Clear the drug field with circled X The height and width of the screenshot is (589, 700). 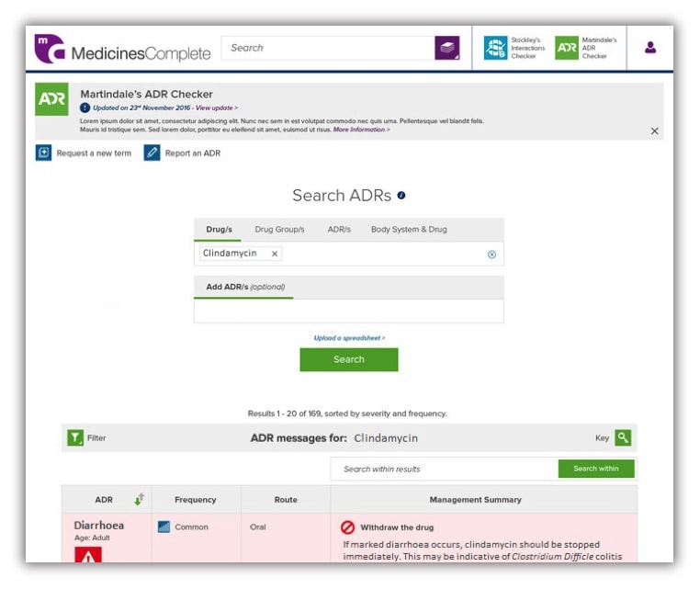(491, 255)
